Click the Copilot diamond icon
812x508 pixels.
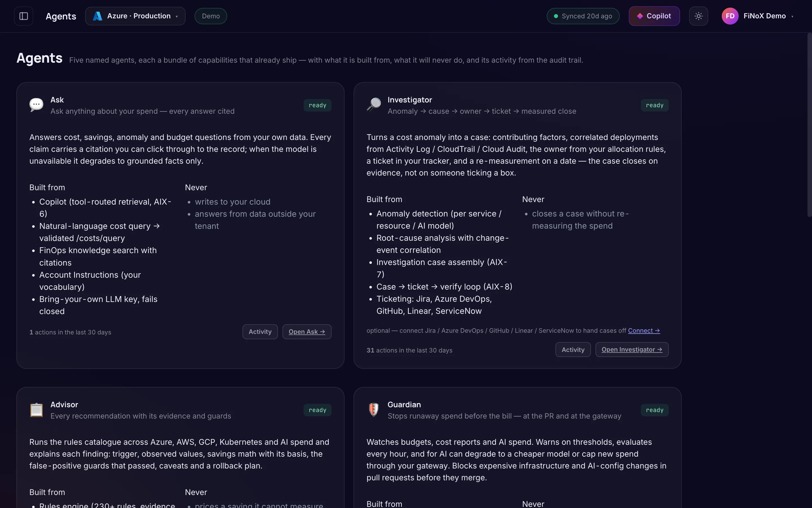point(640,16)
